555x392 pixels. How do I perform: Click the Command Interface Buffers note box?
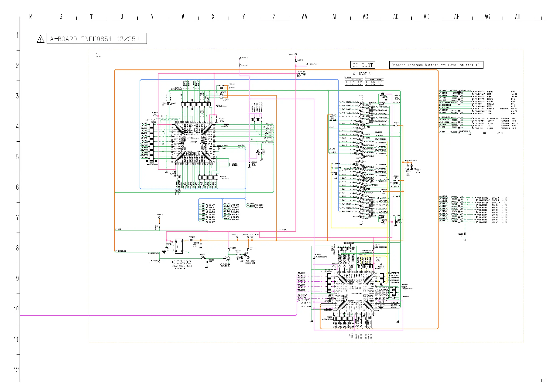pos(436,65)
